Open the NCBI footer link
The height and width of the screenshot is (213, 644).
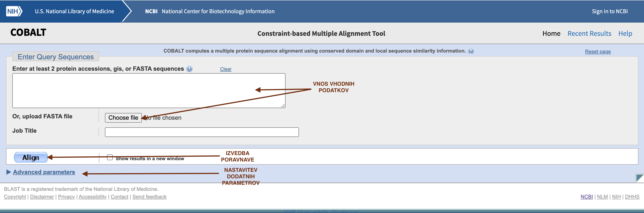pyautogui.click(x=586, y=197)
